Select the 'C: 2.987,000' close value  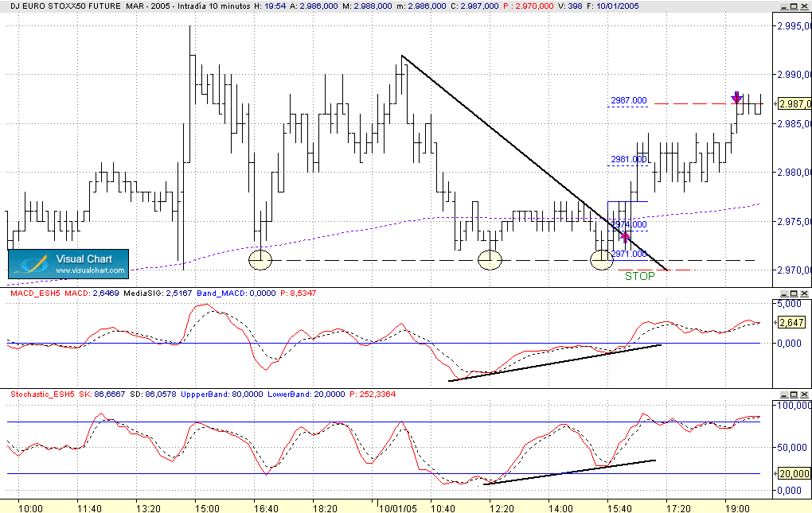475,6
